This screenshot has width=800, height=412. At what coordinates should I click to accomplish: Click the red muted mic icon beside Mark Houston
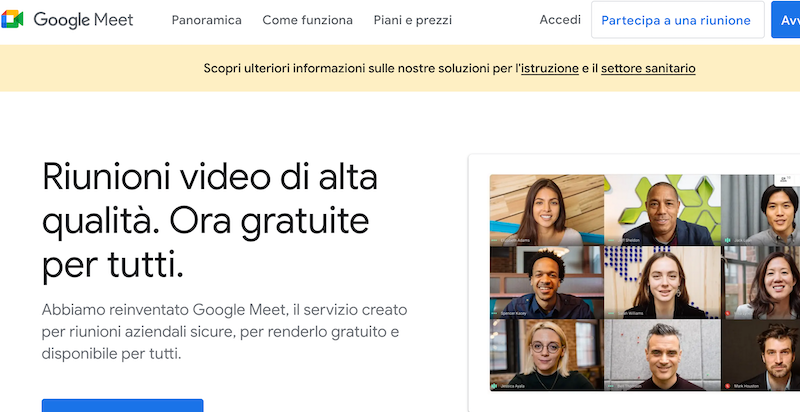pyautogui.click(x=727, y=386)
